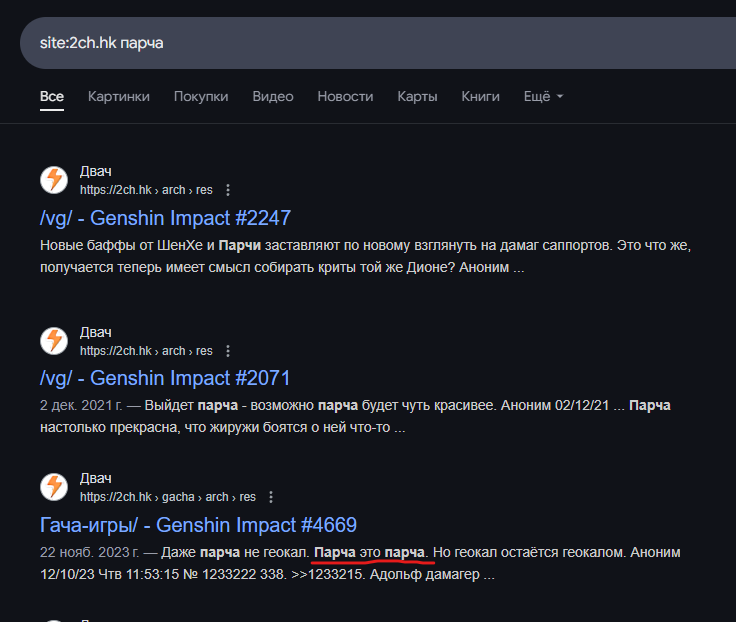The height and width of the screenshot is (622, 736).
Task: Click the Двач favicon for Genshin Impact #2247
Action: [54, 180]
